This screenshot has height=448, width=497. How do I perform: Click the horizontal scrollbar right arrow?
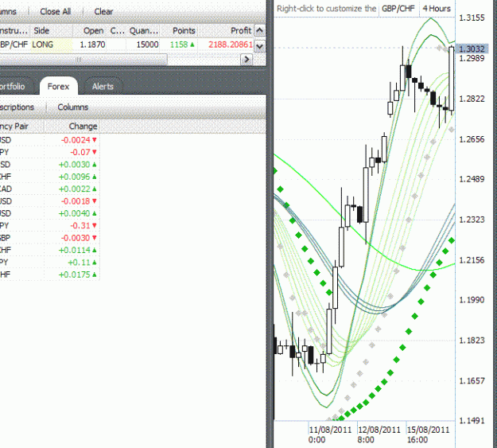click(x=247, y=60)
